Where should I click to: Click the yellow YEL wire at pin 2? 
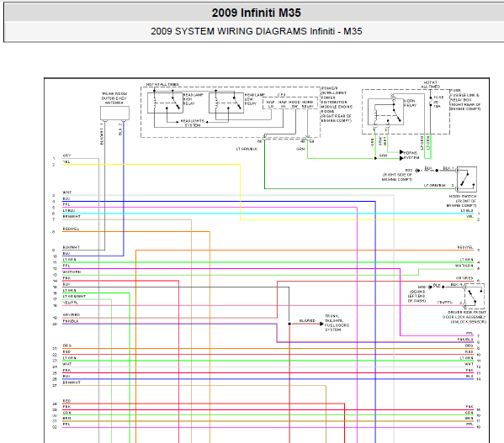(151, 165)
